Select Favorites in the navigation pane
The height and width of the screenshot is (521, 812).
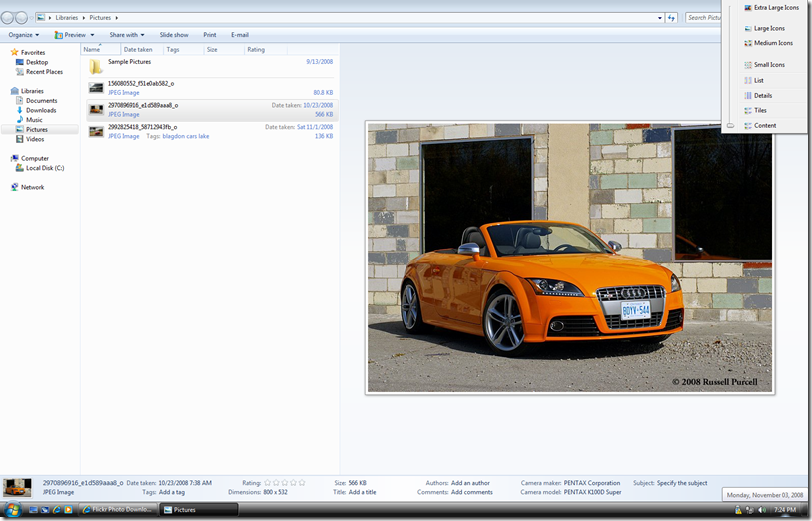point(28,52)
